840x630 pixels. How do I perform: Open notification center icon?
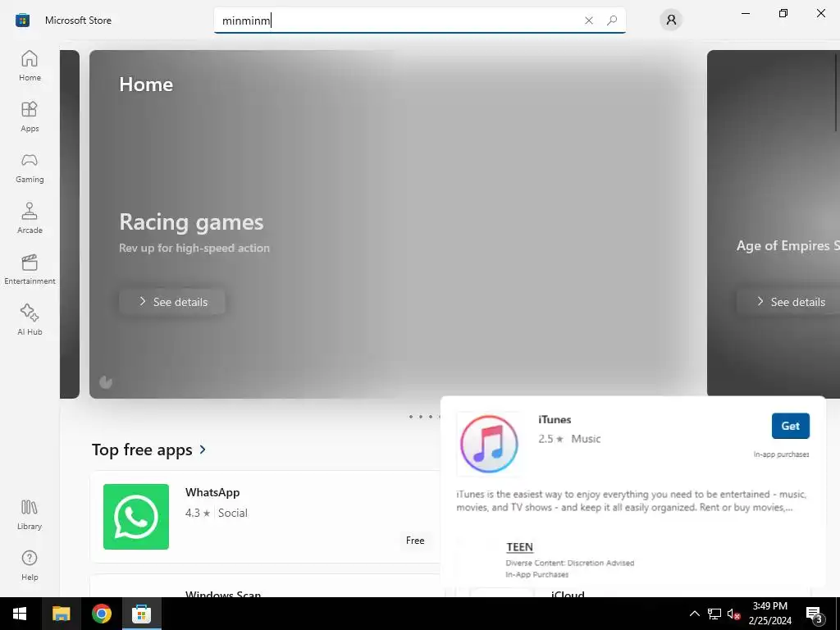[815, 614]
